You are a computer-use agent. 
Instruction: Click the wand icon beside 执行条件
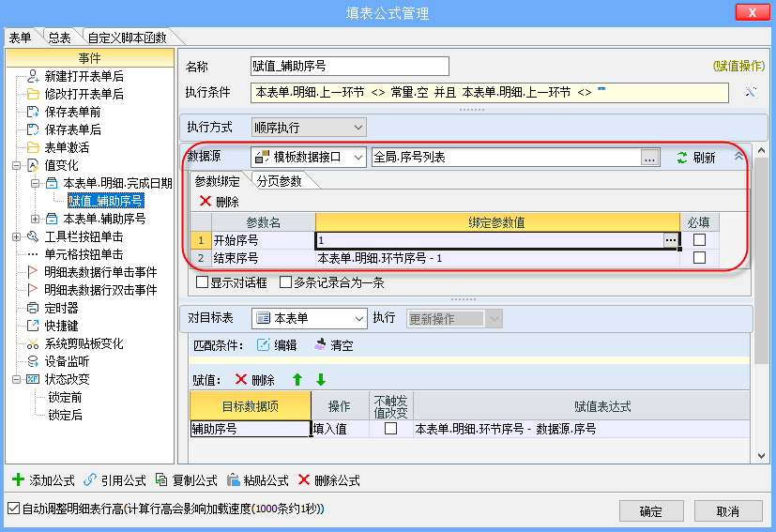[x=751, y=92]
